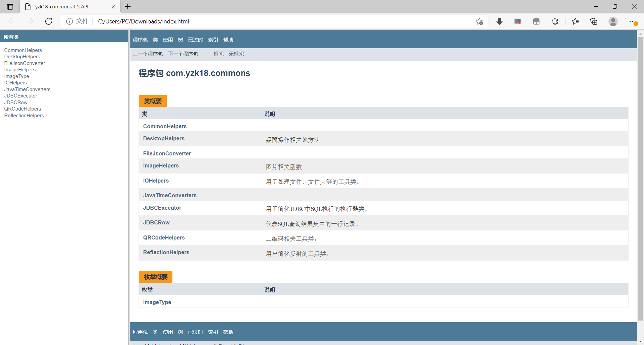
Task: Open the Favorites list icon
Action: 575,21
